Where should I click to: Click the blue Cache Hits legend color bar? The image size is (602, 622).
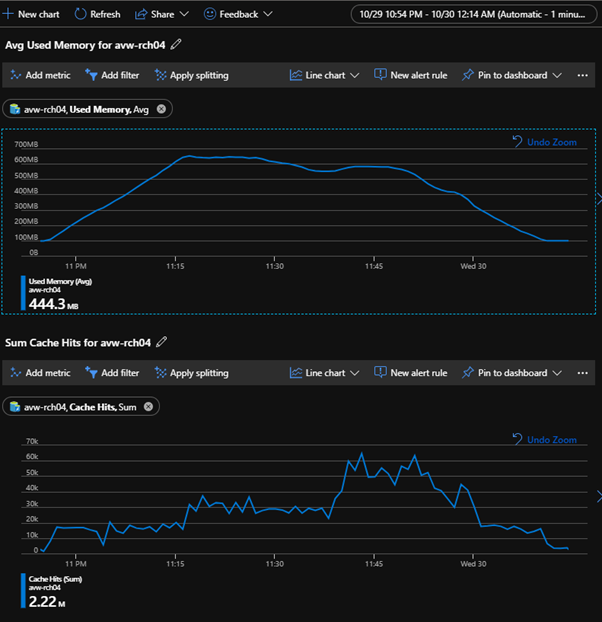click(x=22, y=590)
